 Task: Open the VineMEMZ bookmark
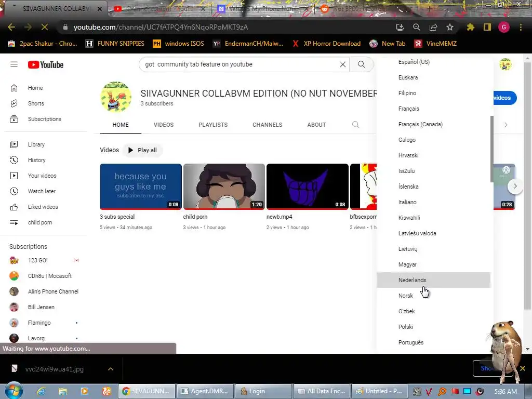pos(435,44)
